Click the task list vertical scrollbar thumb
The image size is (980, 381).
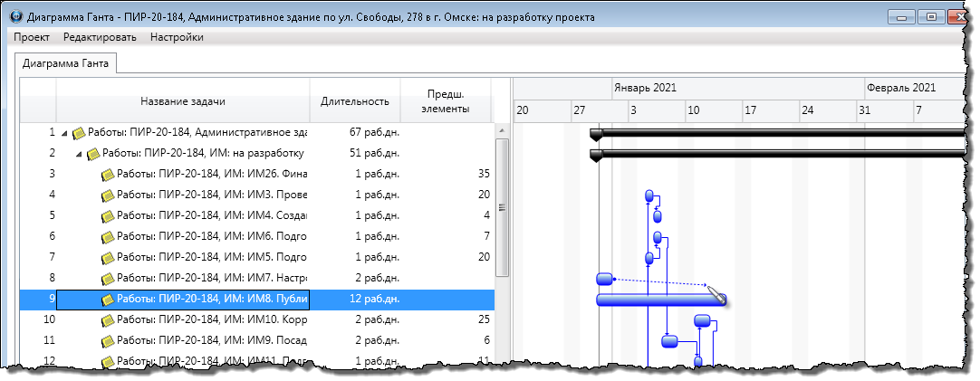(502, 206)
